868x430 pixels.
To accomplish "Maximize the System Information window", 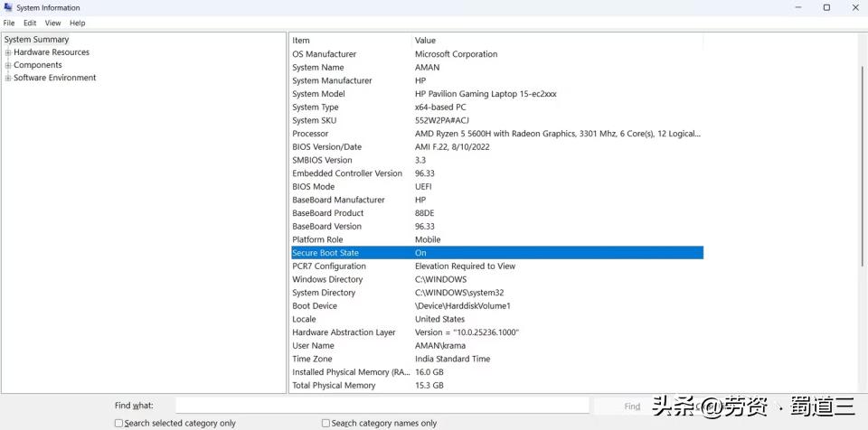I will tap(826, 8).
